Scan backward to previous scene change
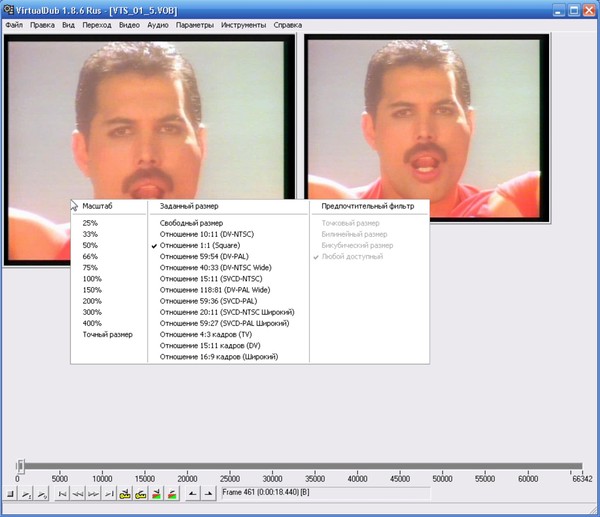Image resolution: width=600 pixels, height=517 pixels. [x=157, y=494]
